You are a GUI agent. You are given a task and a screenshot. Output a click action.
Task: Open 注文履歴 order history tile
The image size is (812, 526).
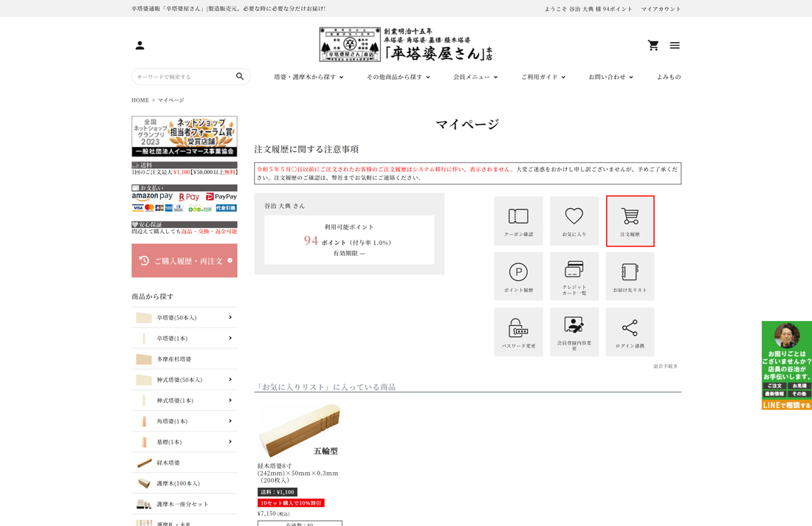(x=630, y=221)
